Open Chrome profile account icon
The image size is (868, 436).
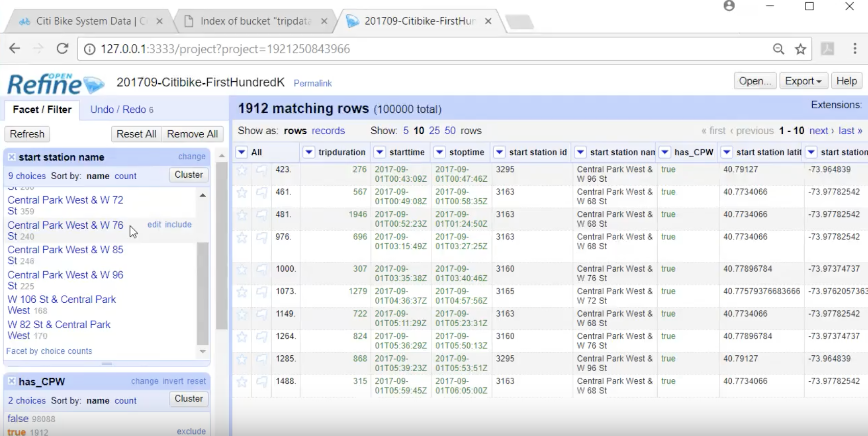729,6
